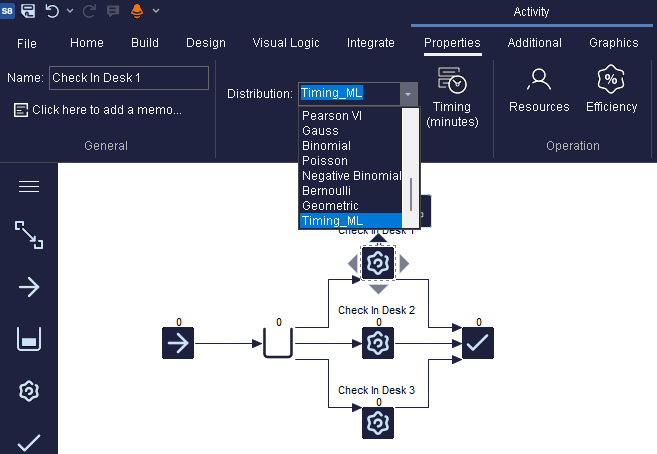
Task: Open Timing (minutes) settings
Action: point(452,97)
